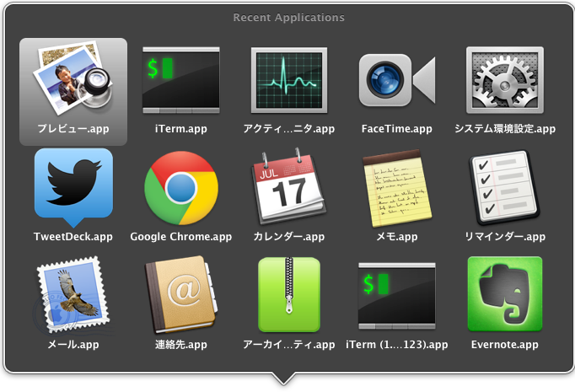Open the Evernote elephant icon
The width and height of the screenshot is (575, 392).
point(505,294)
